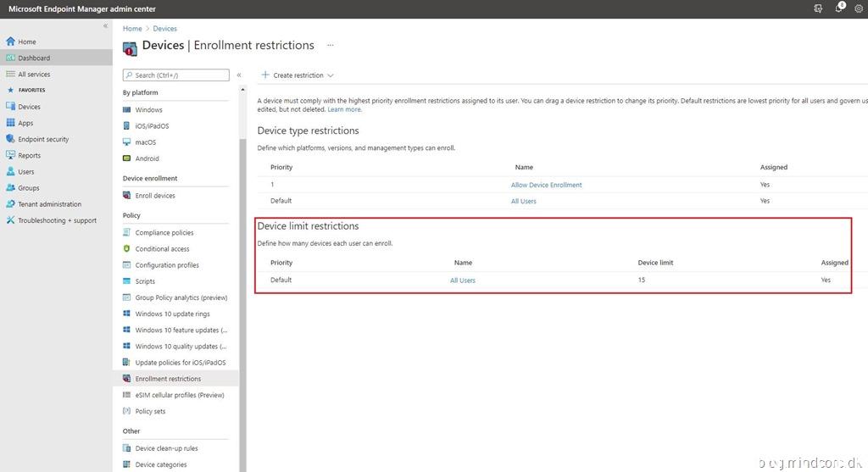This screenshot has height=472, width=868.
Task: Open the Allow Device Enrollment restriction link
Action: point(546,185)
